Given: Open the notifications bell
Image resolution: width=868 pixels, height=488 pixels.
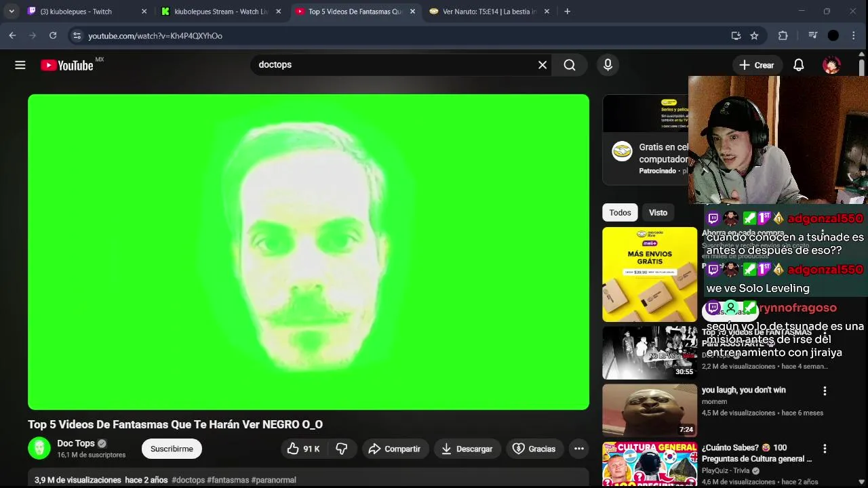Looking at the screenshot, I should pos(799,65).
